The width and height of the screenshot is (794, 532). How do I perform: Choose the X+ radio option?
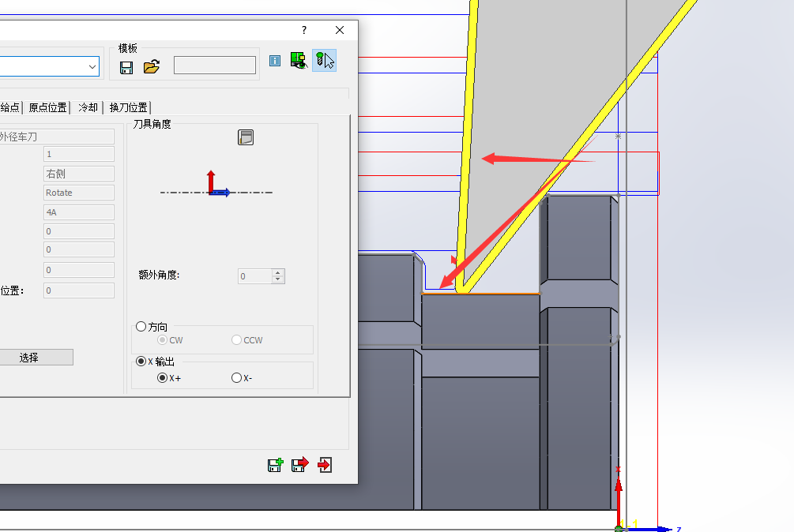pyautogui.click(x=163, y=378)
